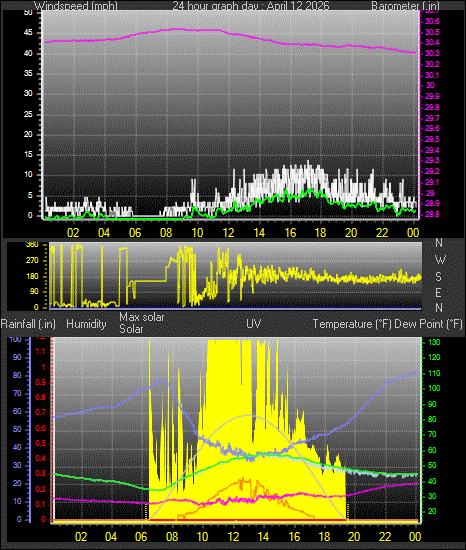This screenshot has height=550, width=466.
Task: Click the 29.1 barometer scale value
Action: point(432,182)
